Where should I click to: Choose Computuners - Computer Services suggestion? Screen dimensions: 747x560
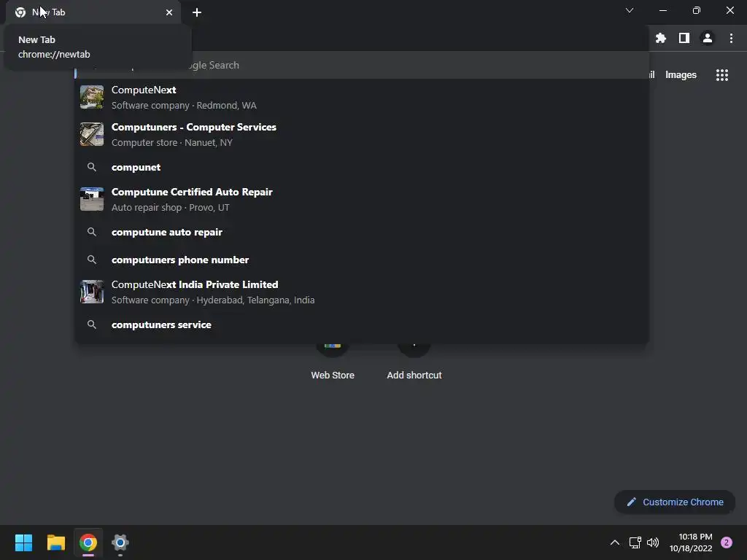pos(362,134)
